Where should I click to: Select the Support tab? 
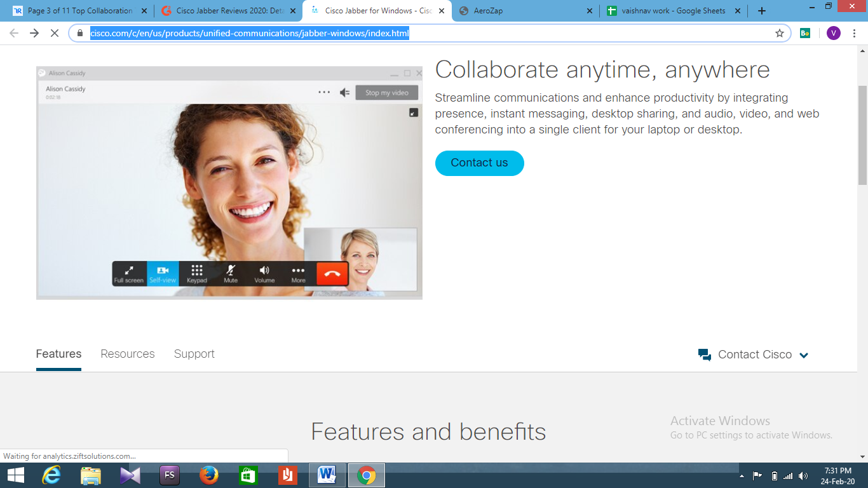pyautogui.click(x=194, y=354)
